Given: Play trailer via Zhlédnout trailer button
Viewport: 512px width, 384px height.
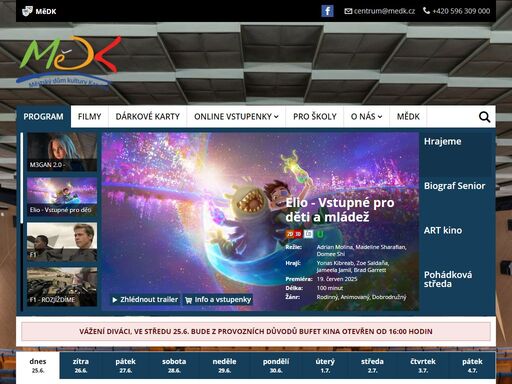Looking at the screenshot, I should pos(145,300).
